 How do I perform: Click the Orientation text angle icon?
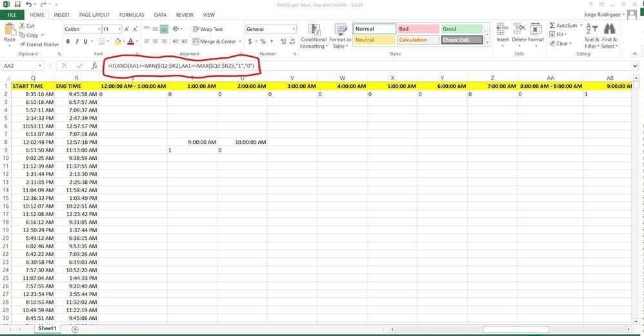[x=177, y=29]
